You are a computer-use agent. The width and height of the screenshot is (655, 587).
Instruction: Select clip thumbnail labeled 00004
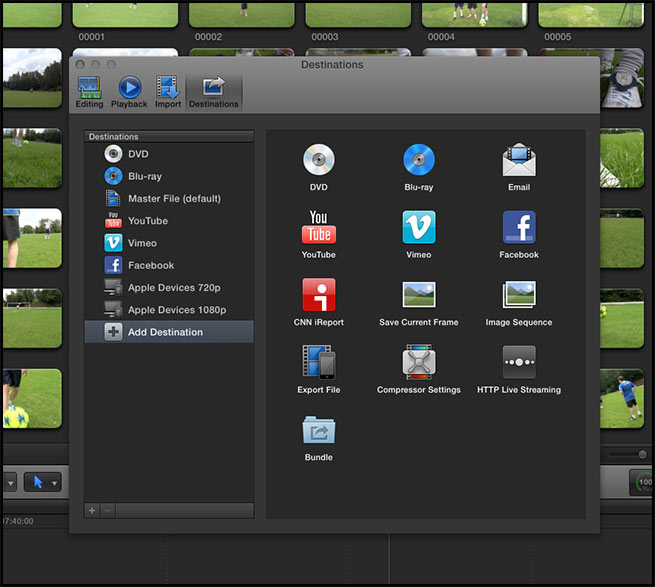point(475,15)
